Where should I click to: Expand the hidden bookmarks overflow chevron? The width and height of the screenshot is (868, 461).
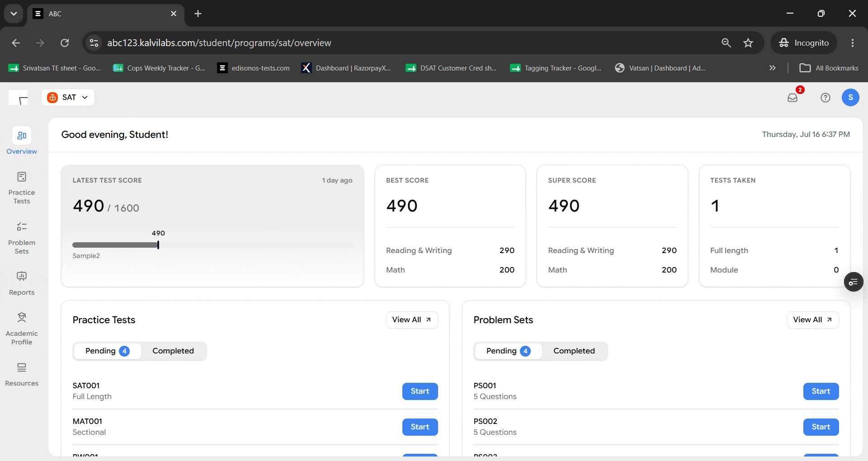point(773,68)
